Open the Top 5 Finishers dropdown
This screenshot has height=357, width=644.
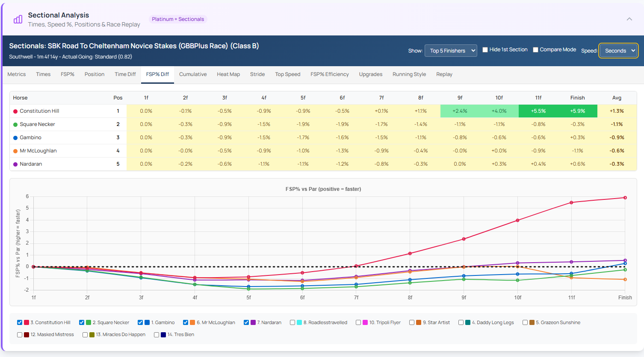tap(451, 50)
